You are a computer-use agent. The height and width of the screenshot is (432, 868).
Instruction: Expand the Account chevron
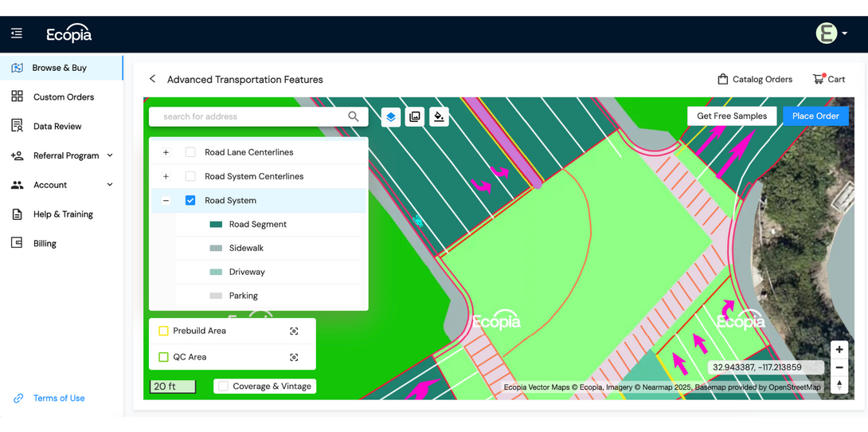(110, 185)
